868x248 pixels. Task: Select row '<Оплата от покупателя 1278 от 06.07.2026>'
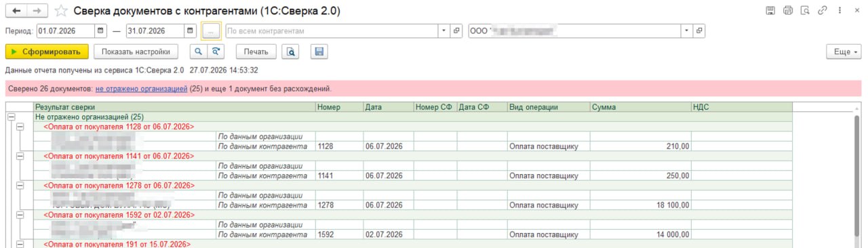point(119,185)
